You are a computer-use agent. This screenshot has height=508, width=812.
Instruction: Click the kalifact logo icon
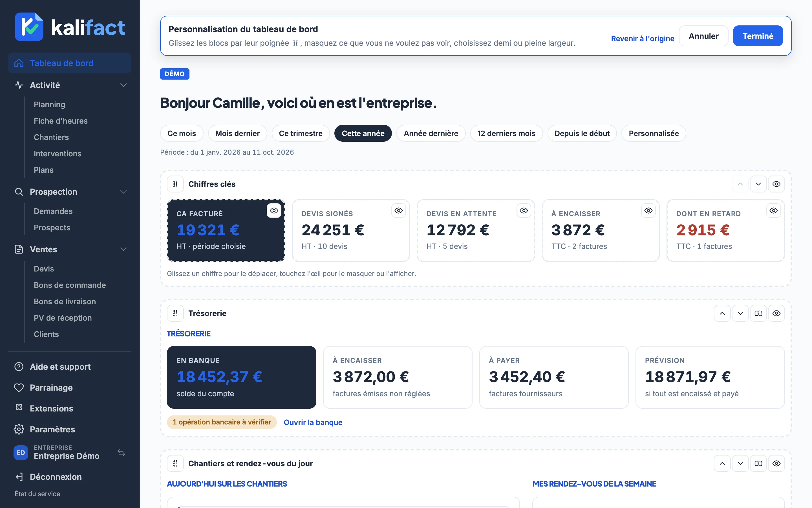[29, 27]
